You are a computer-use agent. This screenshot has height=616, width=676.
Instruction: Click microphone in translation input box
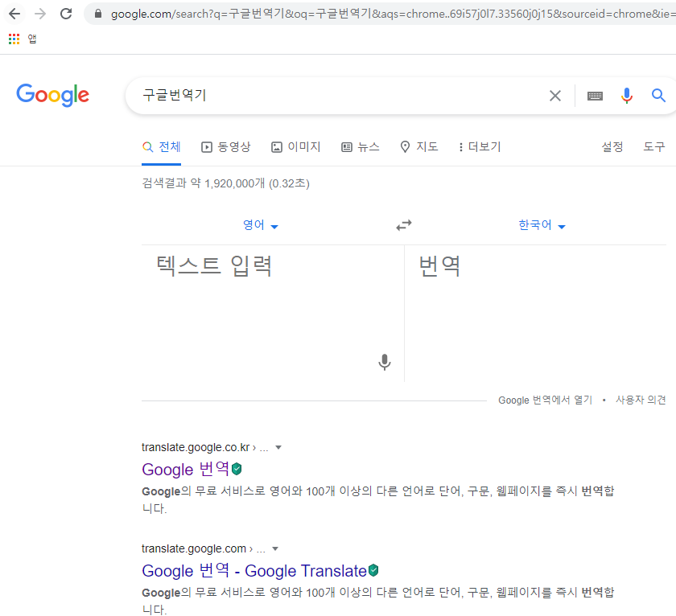click(385, 362)
